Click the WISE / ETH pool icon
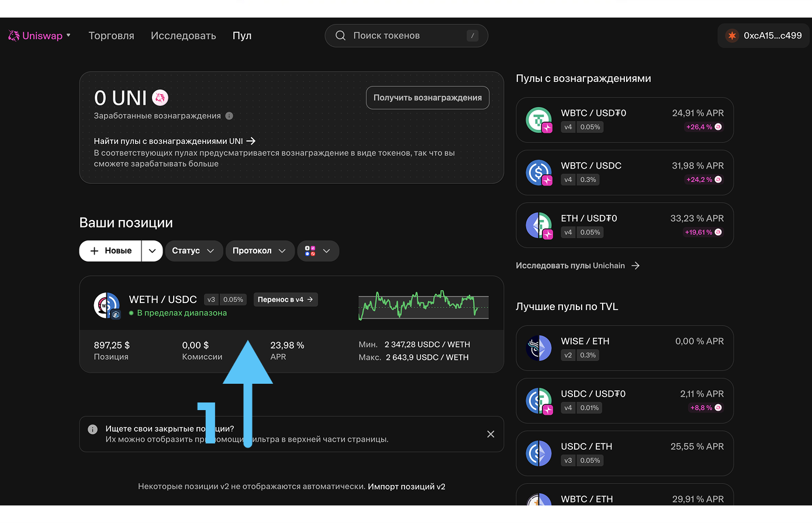Screen dimensions: 812x523 point(538,348)
